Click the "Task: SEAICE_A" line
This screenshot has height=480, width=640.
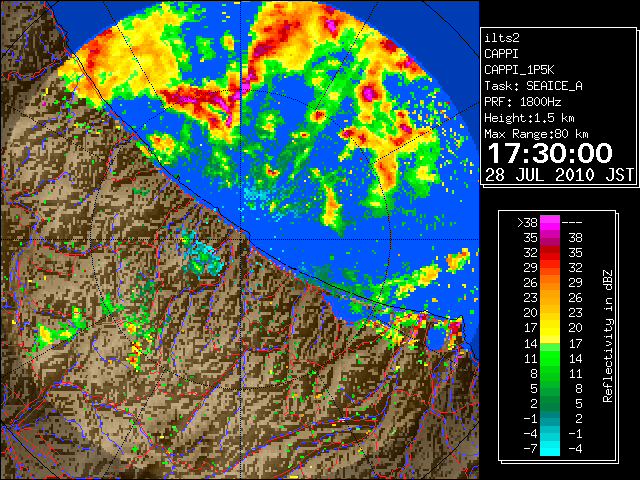pos(533,86)
